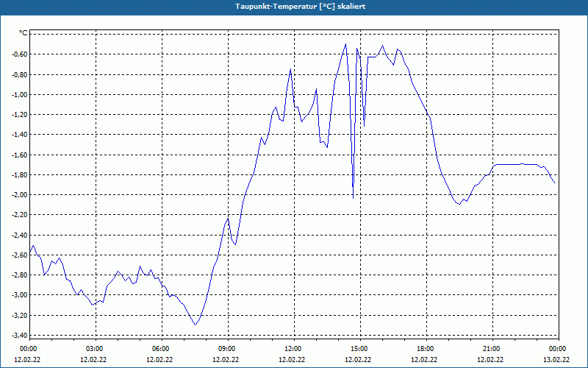Image resolution: width=588 pixels, height=368 pixels.
Task: Select the -3,40 y-axis label
Action: [x=20, y=335]
